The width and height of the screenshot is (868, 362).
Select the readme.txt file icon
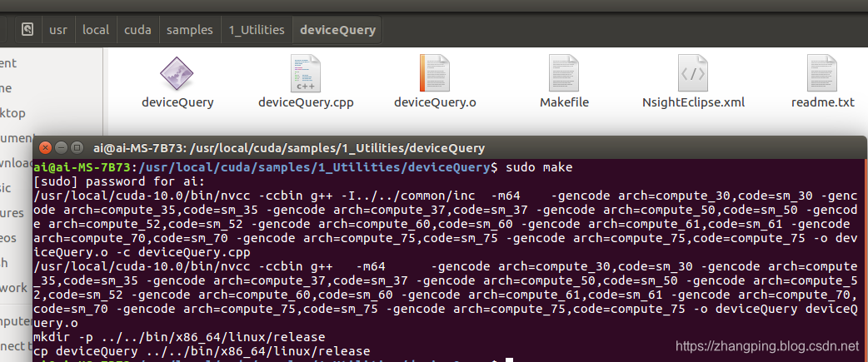pyautogui.click(x=821, y=73)
